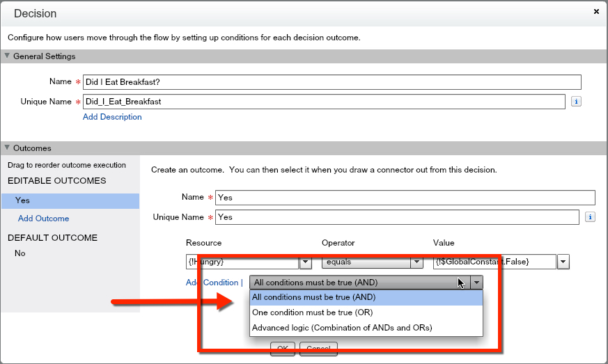
Task: Open the Value field dropdown arrow
Action: (x=563, y=262)
